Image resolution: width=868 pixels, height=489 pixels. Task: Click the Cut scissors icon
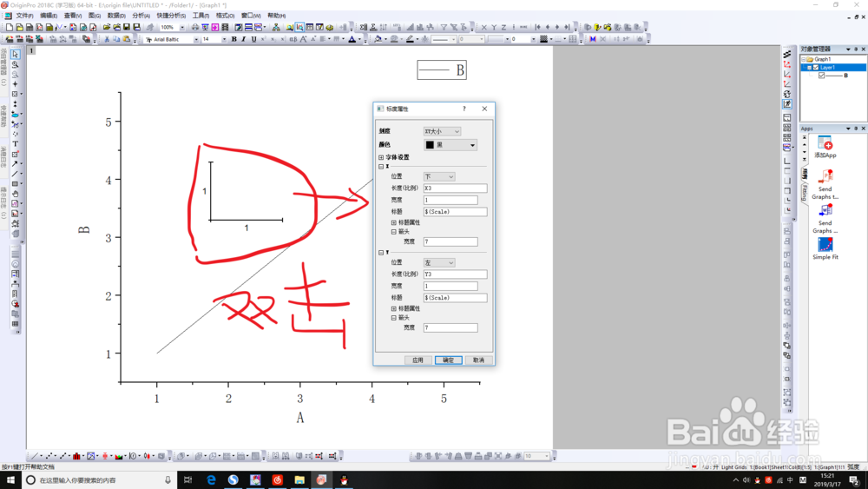[107, 39]
